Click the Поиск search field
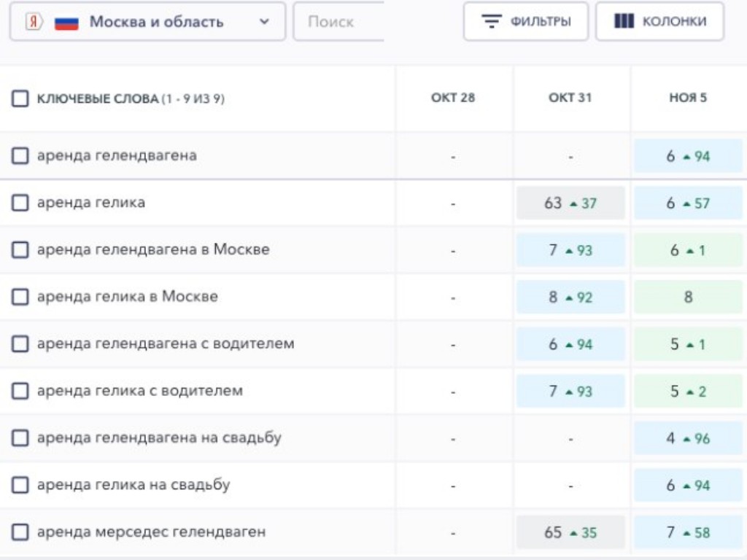Screen dimensions: 747x560 pyautogui.click(x=338, y=22)
